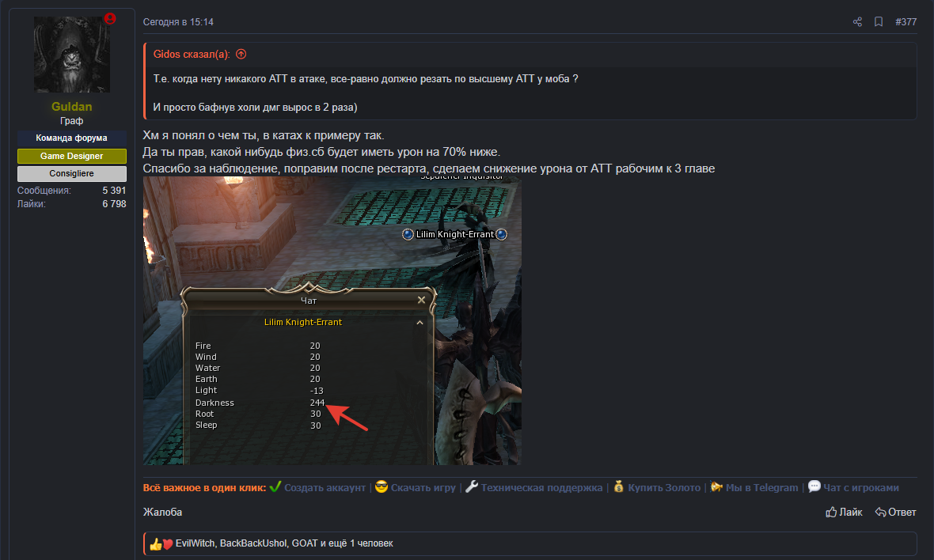The height and width of the screenshot is (560, 934).
Task: Report the post via Жалоба
Action: (162, 513)
